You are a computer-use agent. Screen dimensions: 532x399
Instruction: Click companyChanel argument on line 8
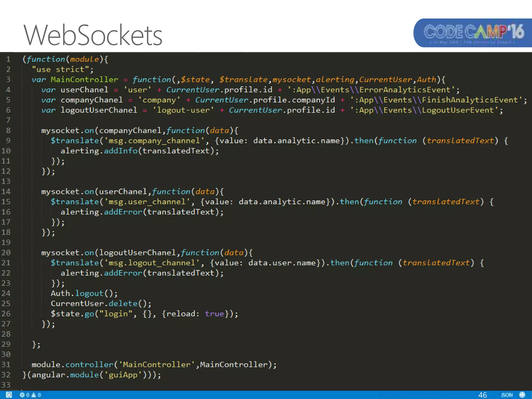130,130
